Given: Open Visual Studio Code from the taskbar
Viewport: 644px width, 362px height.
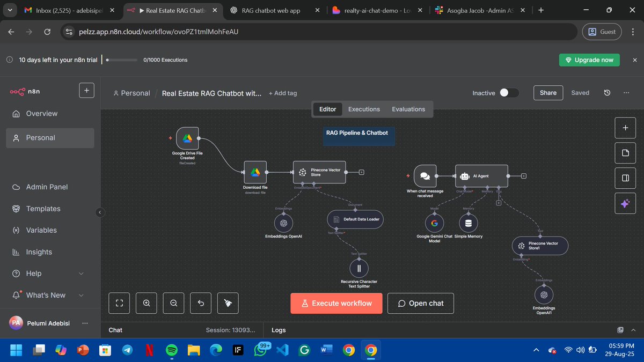Looking at the screenshot, I should point(282,350).
